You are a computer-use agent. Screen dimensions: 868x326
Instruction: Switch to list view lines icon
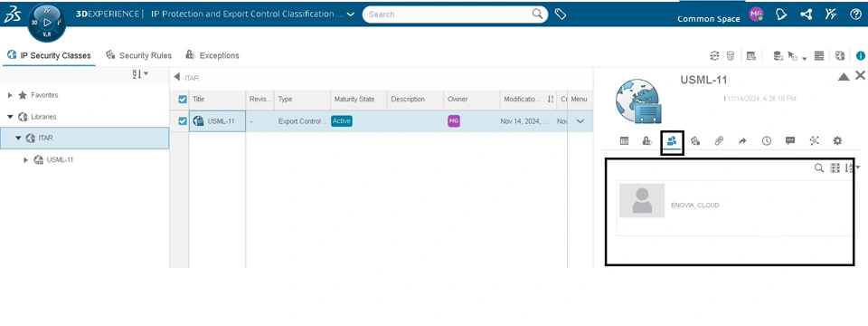(819, 55)
